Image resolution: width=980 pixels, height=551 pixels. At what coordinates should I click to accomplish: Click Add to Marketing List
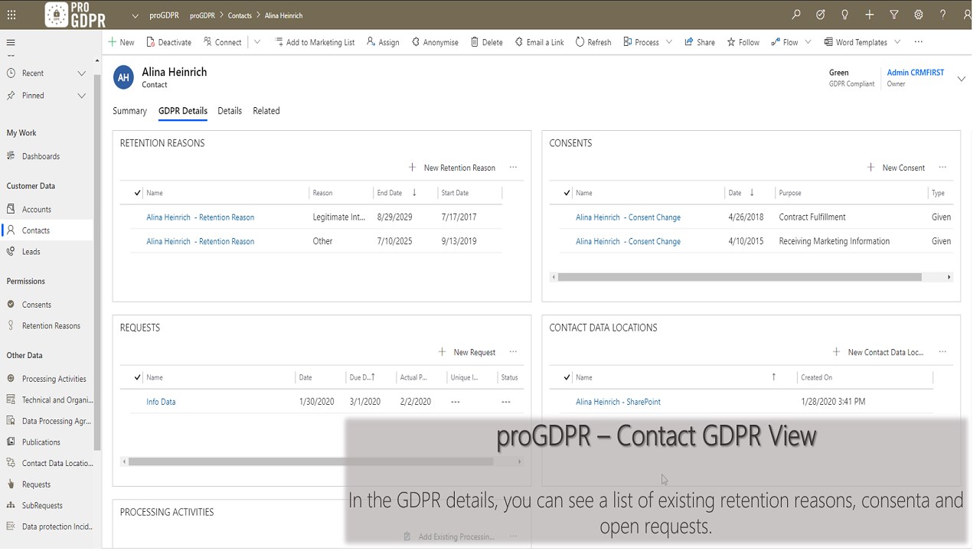315,42
